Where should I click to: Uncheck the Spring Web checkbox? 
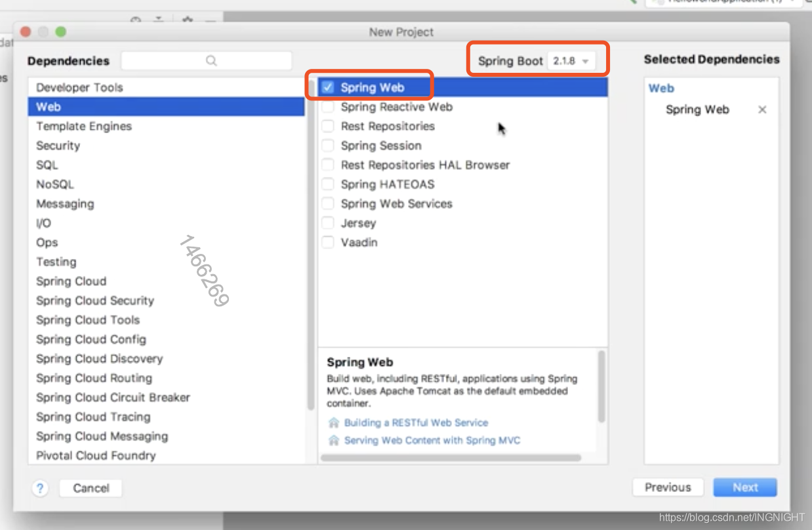pos(328,87)
